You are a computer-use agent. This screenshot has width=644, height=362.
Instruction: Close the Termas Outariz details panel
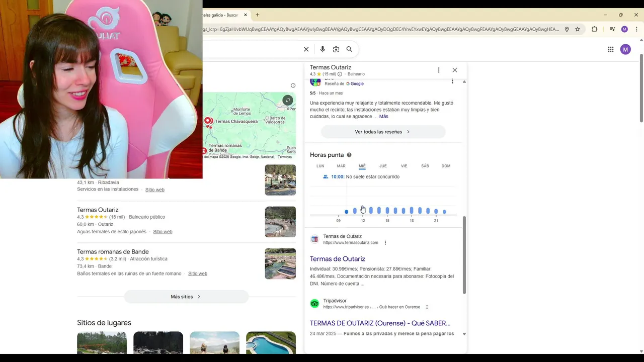pyautogui.click(x=455, y=70)
